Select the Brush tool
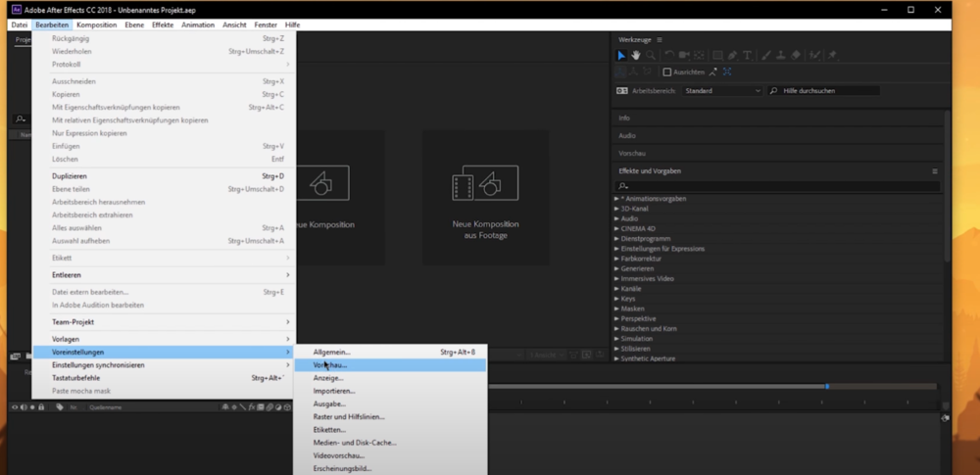The width and height of the screenshot is (980, 475). pos(766,56)
